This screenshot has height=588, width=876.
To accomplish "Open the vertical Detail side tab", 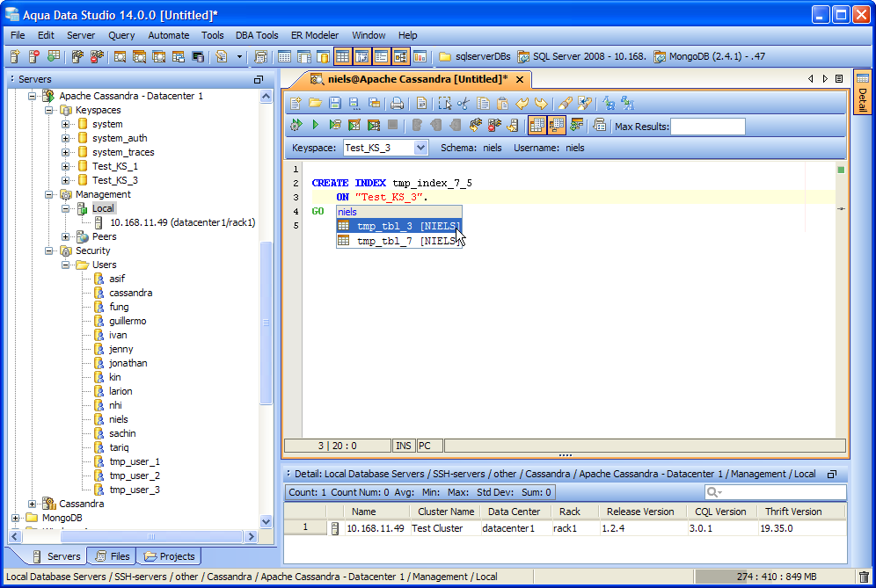I will coord(862,92).
